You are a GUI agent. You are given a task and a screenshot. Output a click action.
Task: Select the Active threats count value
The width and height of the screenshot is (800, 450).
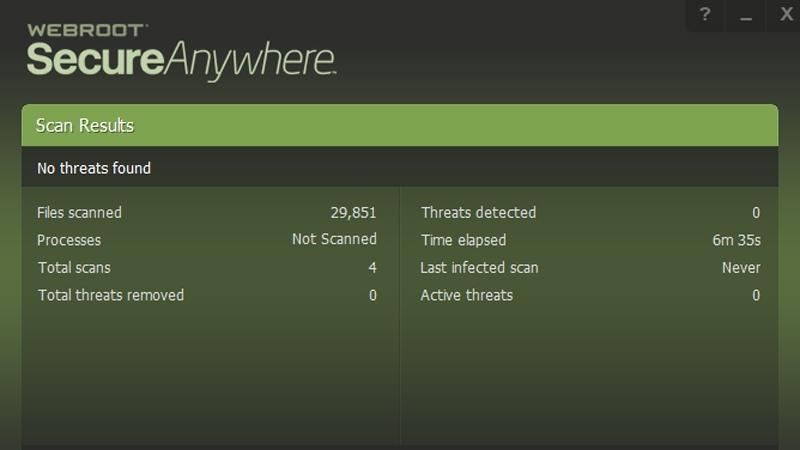756,295
